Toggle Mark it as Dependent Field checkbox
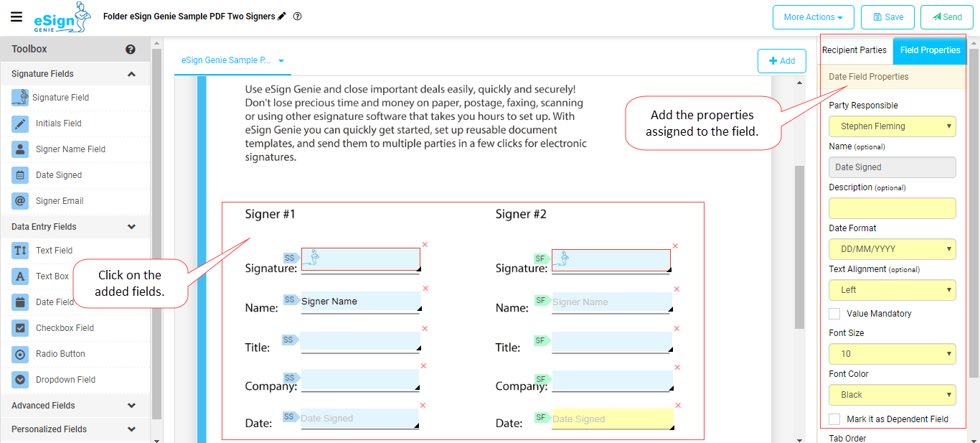980x443 pixels. (x=834, y=419)
